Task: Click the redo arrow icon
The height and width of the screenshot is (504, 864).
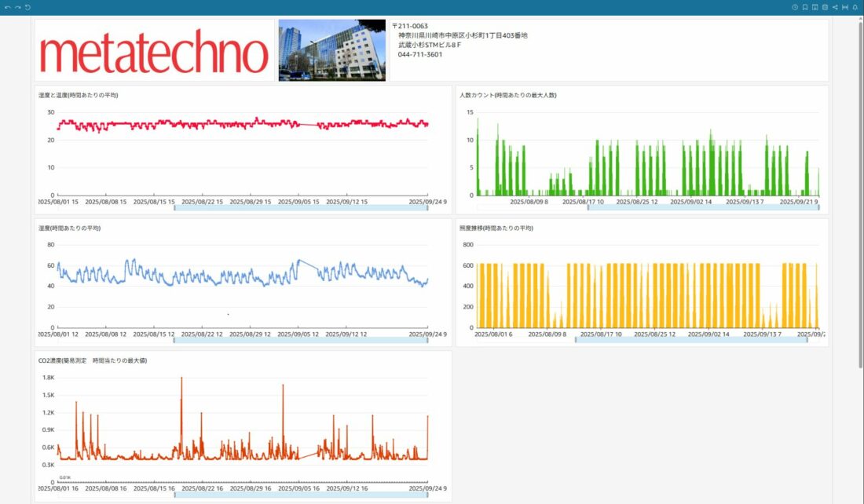Action: [18, 7]
